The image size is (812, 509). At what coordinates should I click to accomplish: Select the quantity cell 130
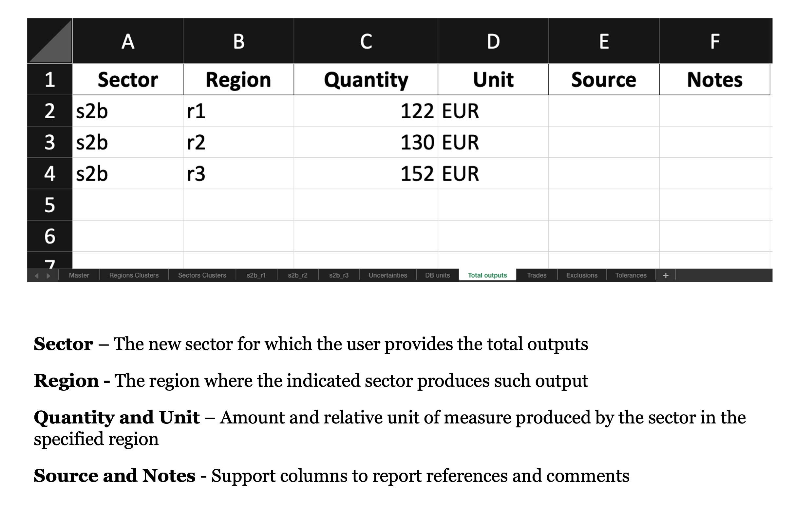pyautogui.click(x=366, y=142)
